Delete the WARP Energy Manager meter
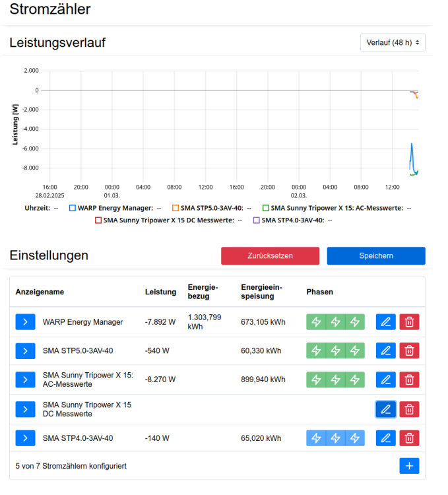448x495 pixels. pos(409,322)
